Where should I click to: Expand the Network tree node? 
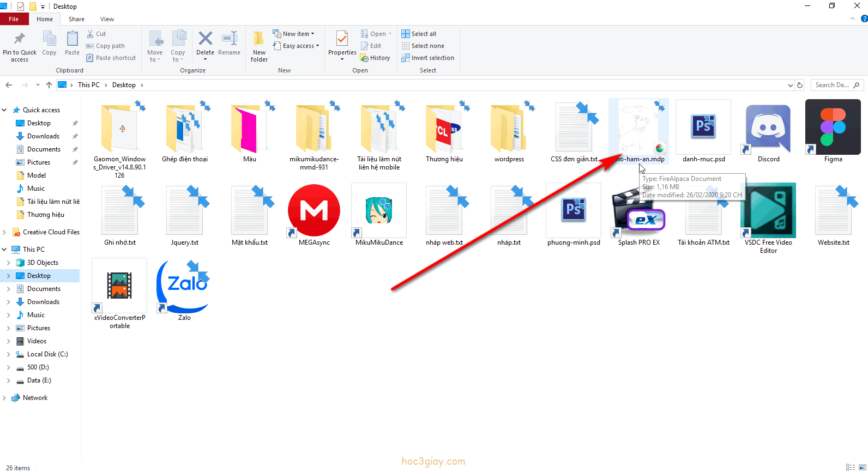point(4,398)
